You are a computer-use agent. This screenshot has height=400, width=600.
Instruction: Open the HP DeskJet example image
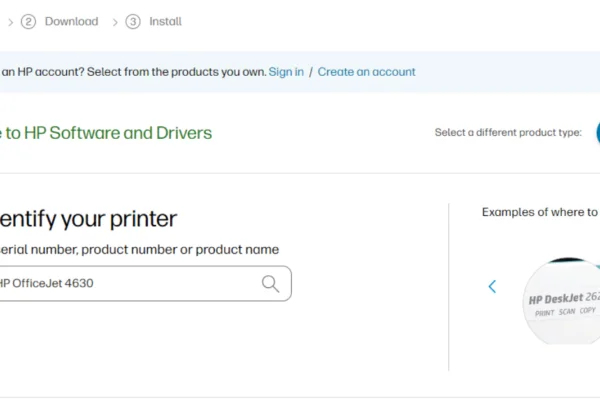point(560,300)
